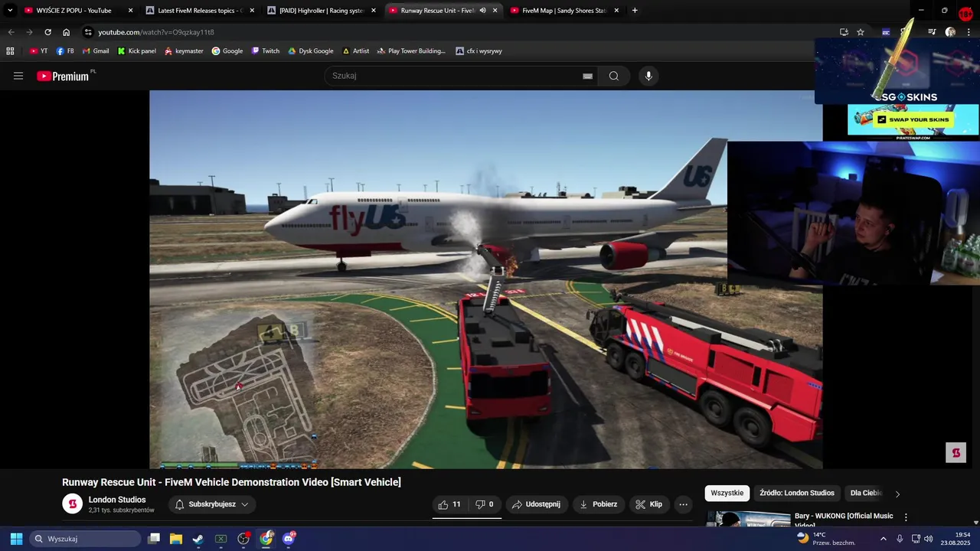The height and width of the screenshot is (551, 980).
Task: Switch to Latest FiveM Releases topics tab
Action: (201, 11)
